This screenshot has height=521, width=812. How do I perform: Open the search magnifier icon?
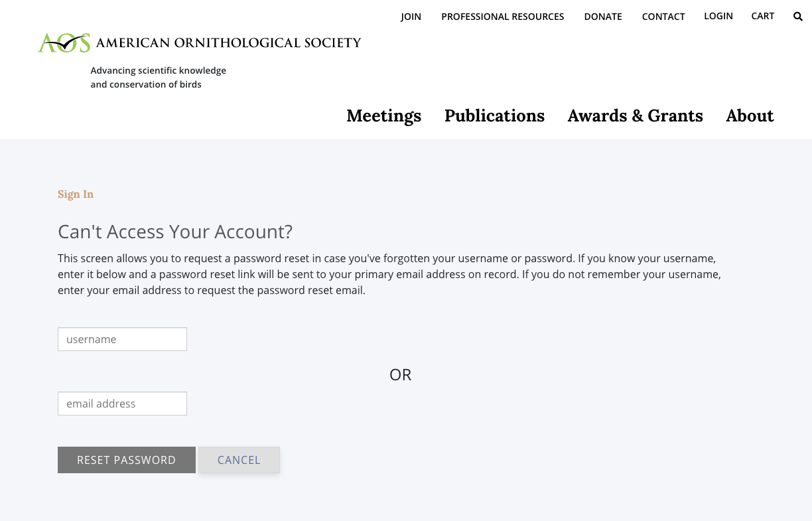[798, 17]
